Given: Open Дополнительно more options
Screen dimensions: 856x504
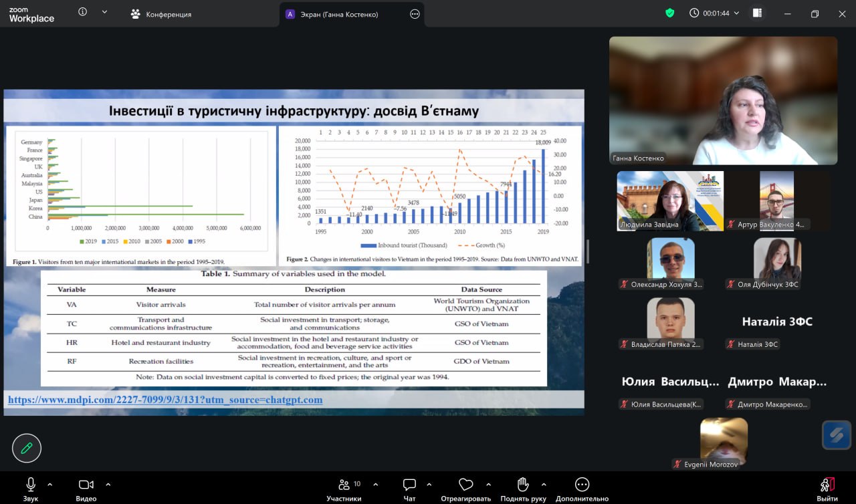Looking at the screenshot, I should click(582, 489).
